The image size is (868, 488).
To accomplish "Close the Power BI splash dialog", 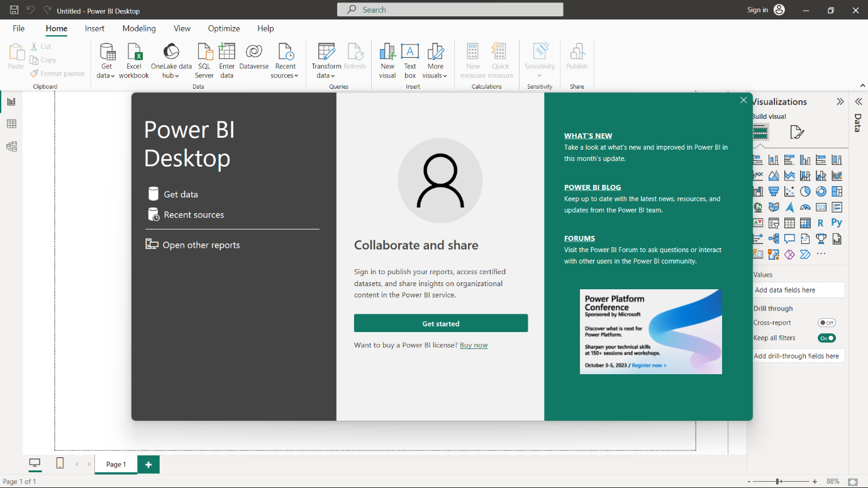I will coord(743,101).
